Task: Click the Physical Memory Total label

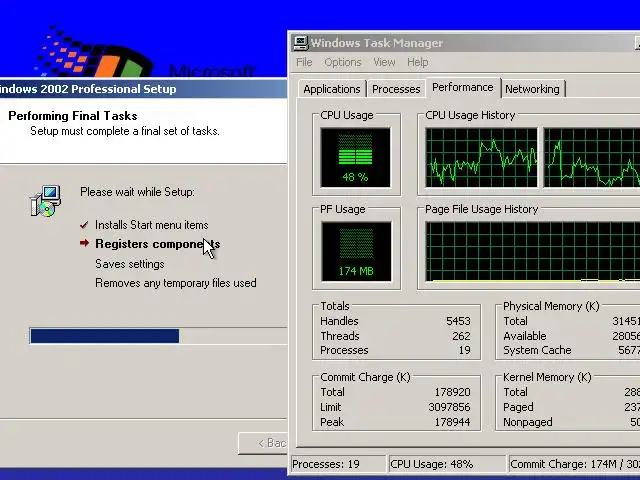Action: tap(516, 321)
